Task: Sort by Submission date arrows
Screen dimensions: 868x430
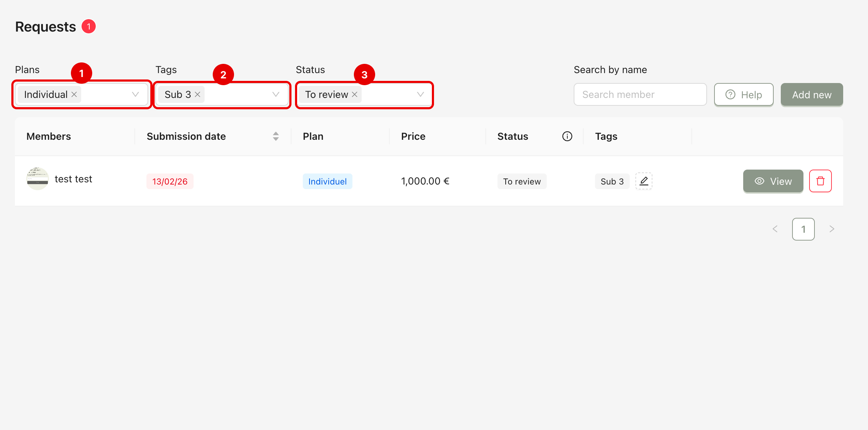Action: [276, 136]
